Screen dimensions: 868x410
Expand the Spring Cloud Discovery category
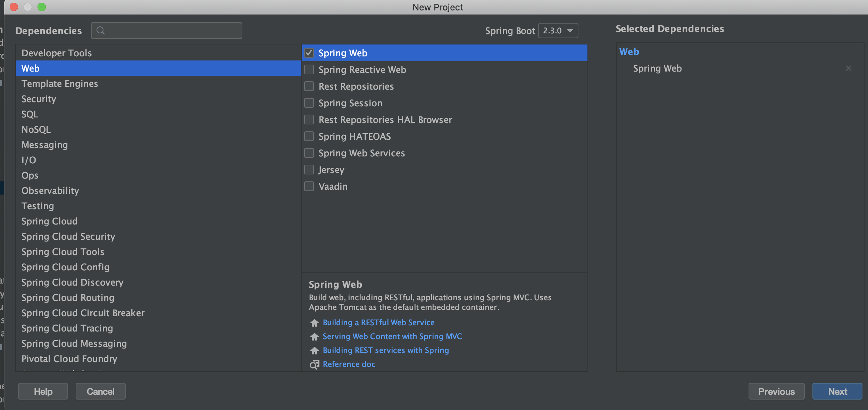coord(72,282)
